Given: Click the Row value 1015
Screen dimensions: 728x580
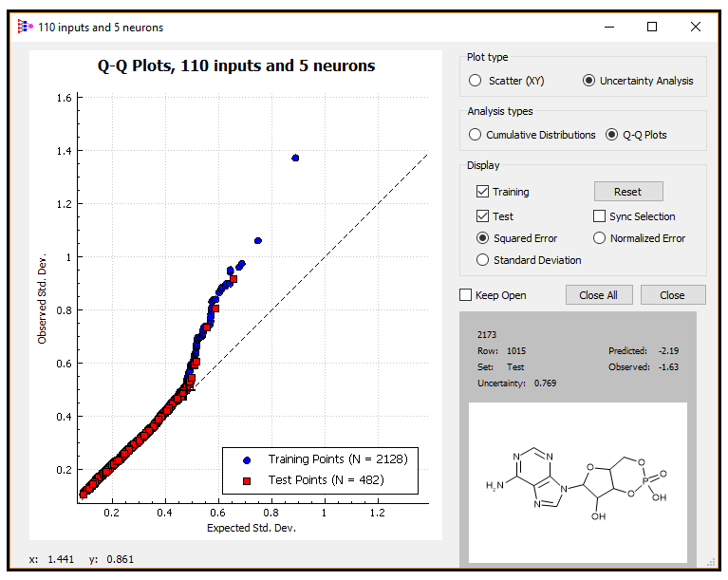Looking at the screenshot, I should click(516, 350).
